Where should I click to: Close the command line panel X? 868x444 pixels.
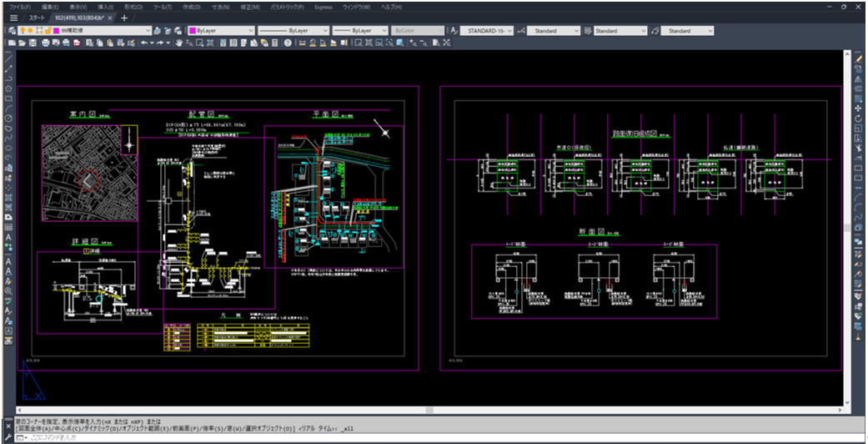pos(8,426)
